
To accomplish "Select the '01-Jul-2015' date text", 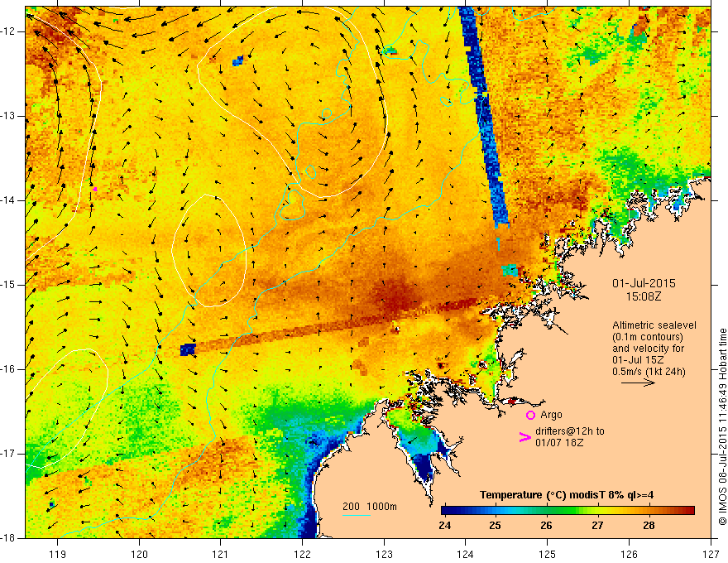I will pos(644,283).
